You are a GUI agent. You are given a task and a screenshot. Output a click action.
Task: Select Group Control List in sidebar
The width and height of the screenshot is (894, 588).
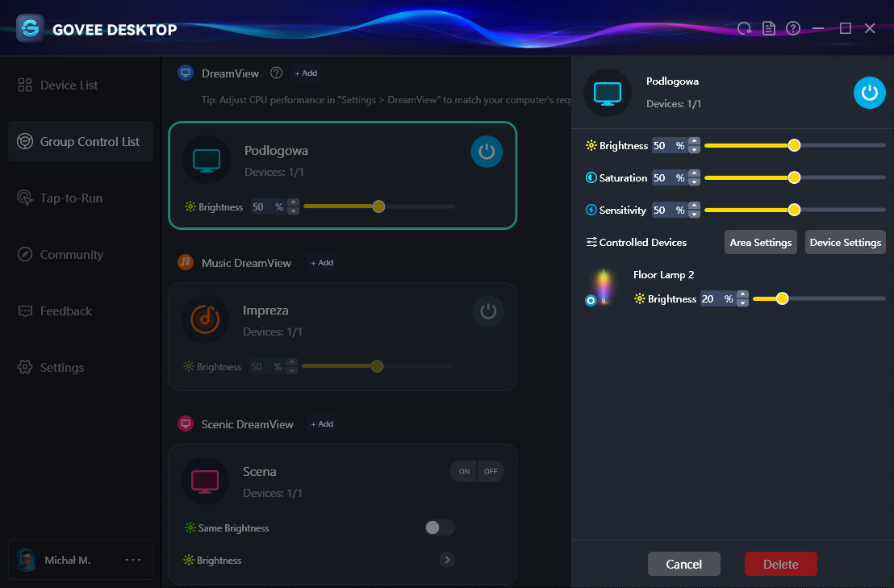point(81,141)
